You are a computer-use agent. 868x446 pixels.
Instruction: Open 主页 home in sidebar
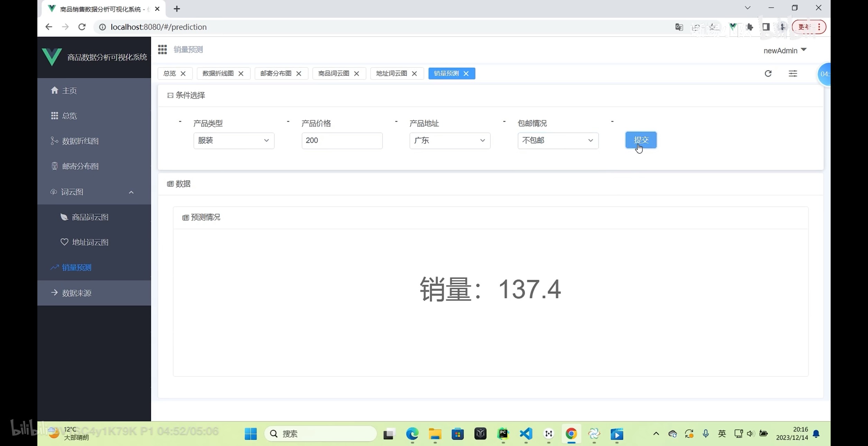[x=69, y=91]
